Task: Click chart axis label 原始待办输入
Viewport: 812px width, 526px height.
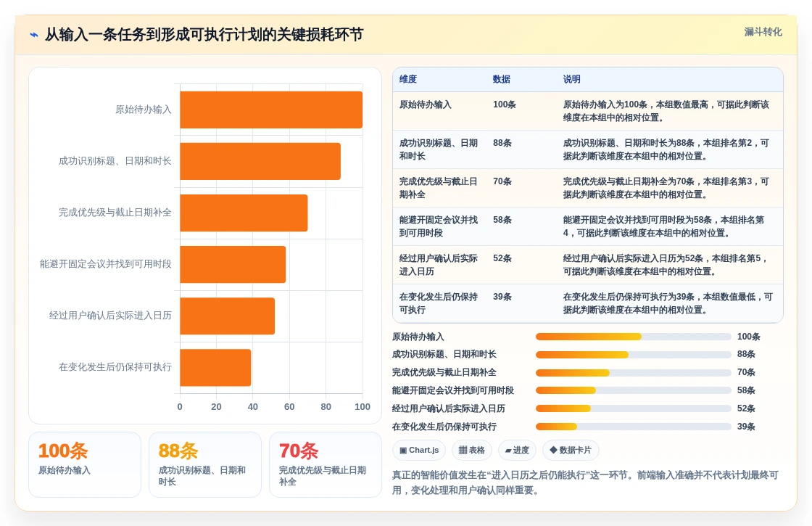Action: [x=143, y=110]
